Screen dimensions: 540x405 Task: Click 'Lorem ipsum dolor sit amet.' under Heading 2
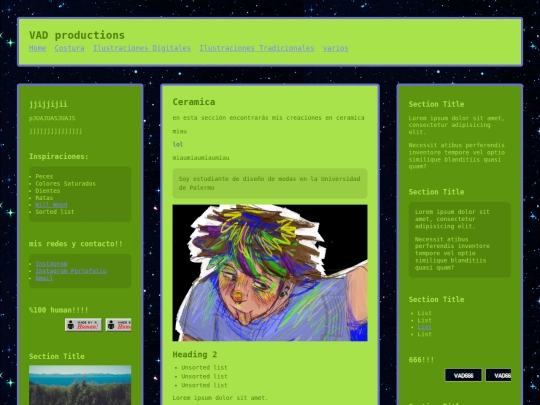pos(220,398)
